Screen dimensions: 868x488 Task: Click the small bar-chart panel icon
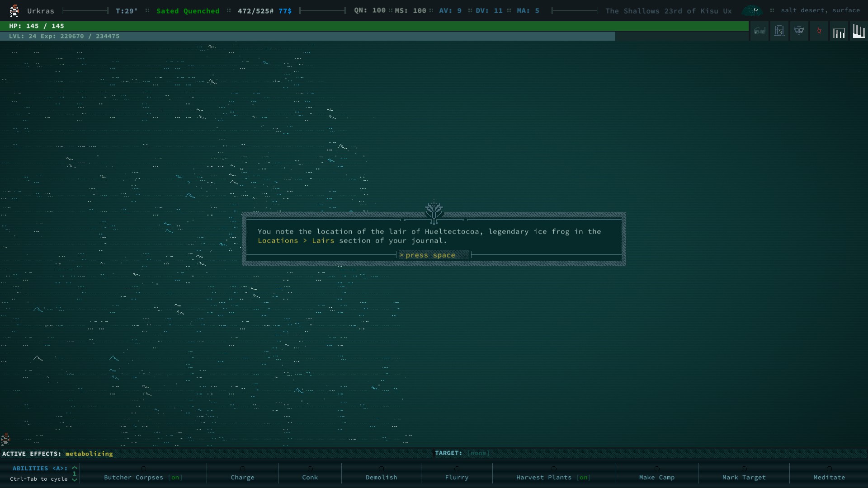[x=839, y=33]
